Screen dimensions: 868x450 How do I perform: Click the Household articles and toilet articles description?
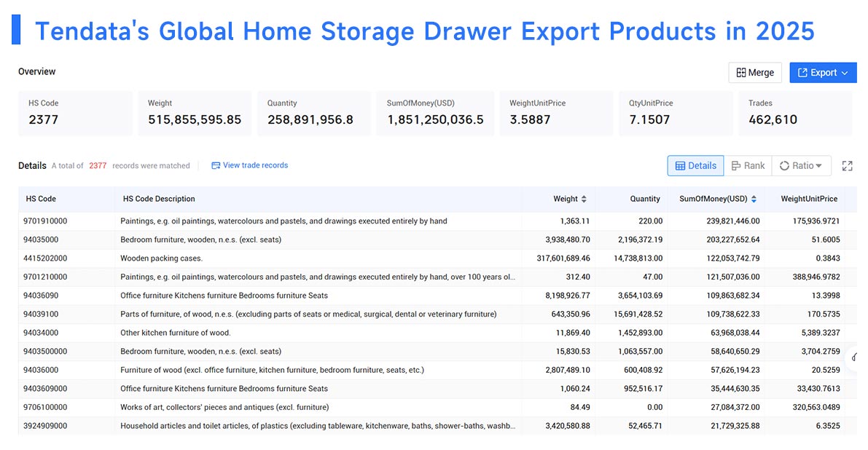318,426
